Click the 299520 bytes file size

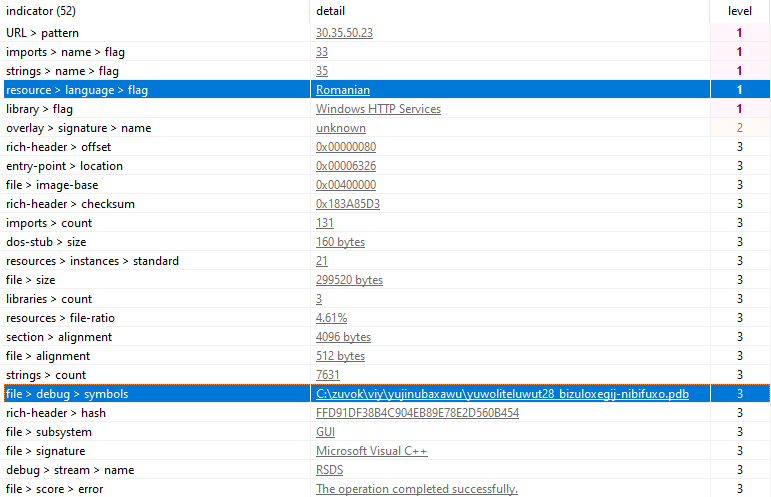tap(349, 280)
